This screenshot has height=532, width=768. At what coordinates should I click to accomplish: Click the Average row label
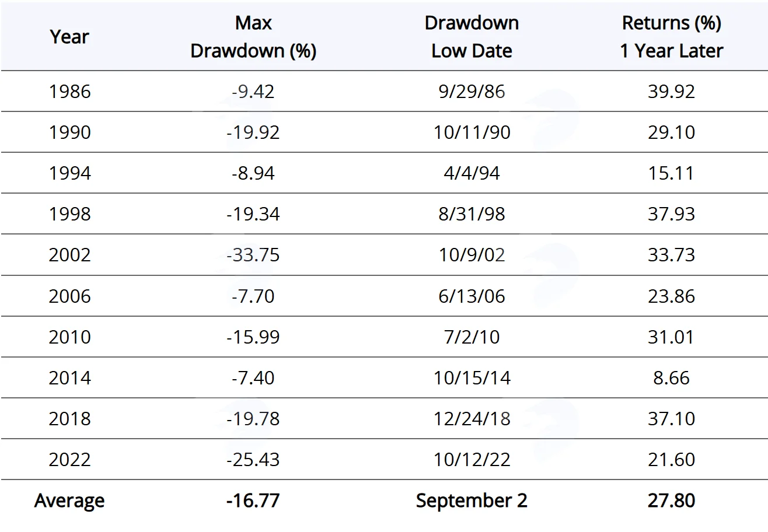coord(69,501)
